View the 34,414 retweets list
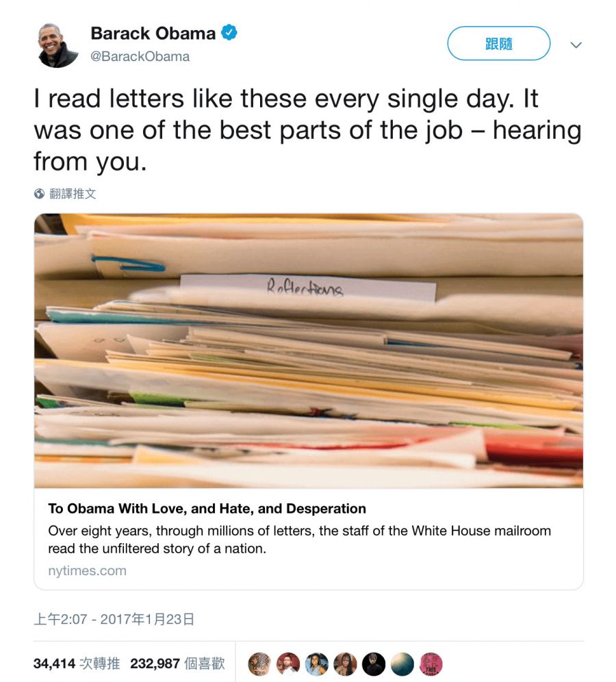The height and width of the screenshot is (682, 616). pos(77,664)
